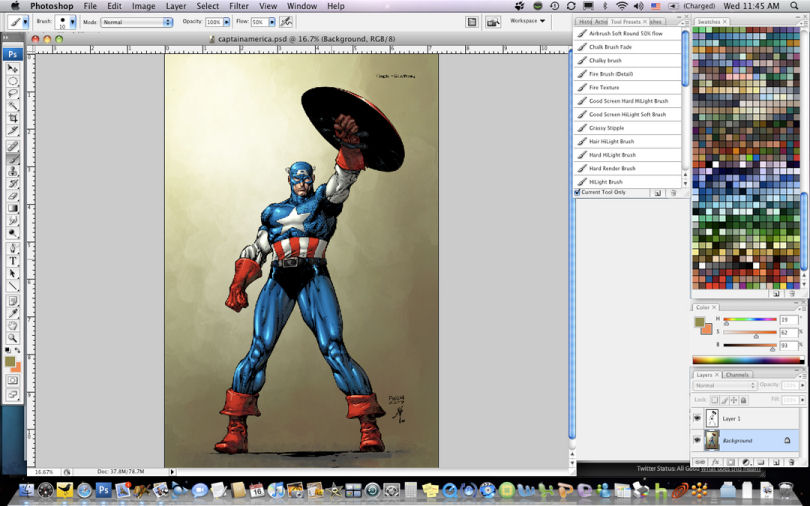The image size is (810, 506).
Task: Select the Smudge tool
Action: [13, 221]
